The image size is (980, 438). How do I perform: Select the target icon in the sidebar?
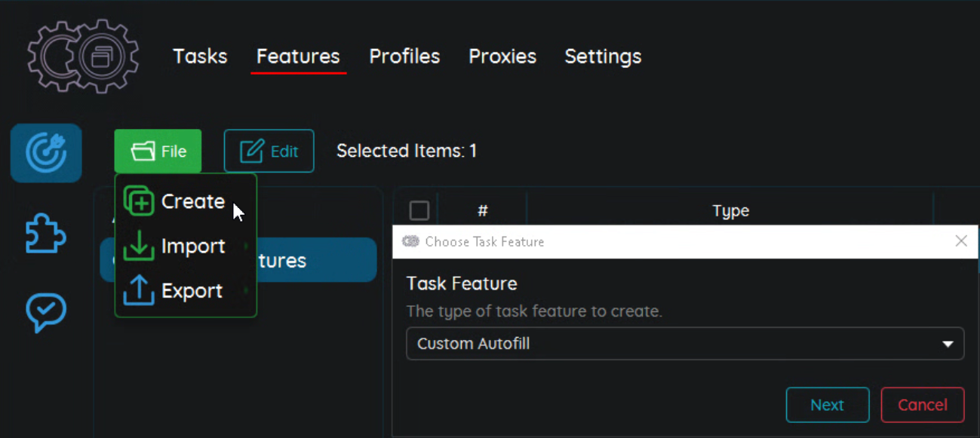pos(46,153)
